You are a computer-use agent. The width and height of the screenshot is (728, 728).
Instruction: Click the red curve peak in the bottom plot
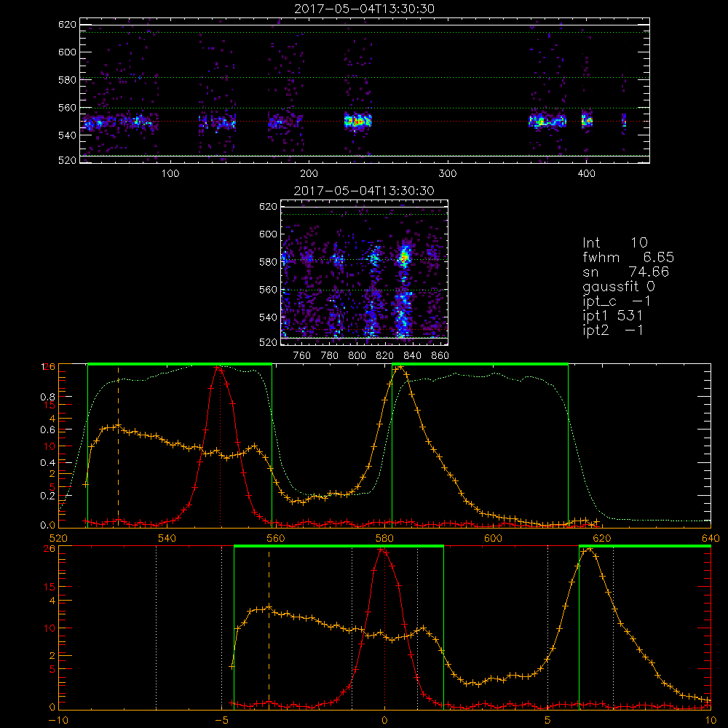(x=381, y=550)
